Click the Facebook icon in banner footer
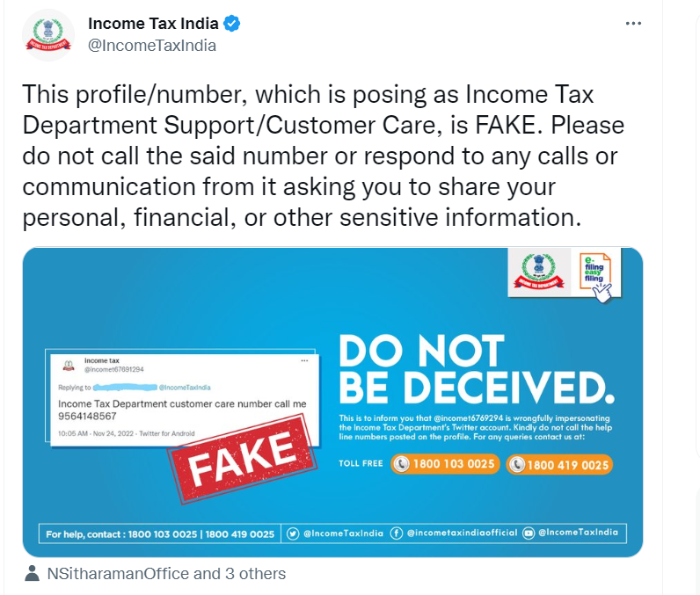 click(x=397, y=533)
